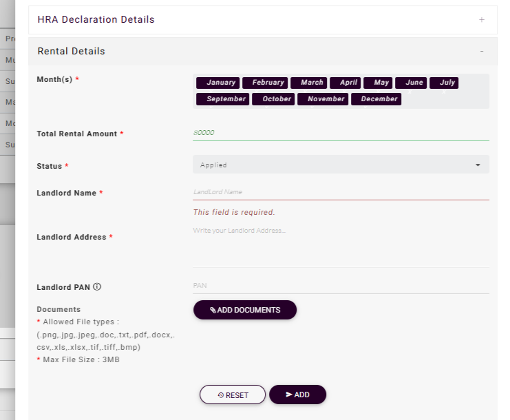This screenshot has height=420, width=510.
Task: Click the HRA Declaration Details header
Action: (x=96, y=20)
